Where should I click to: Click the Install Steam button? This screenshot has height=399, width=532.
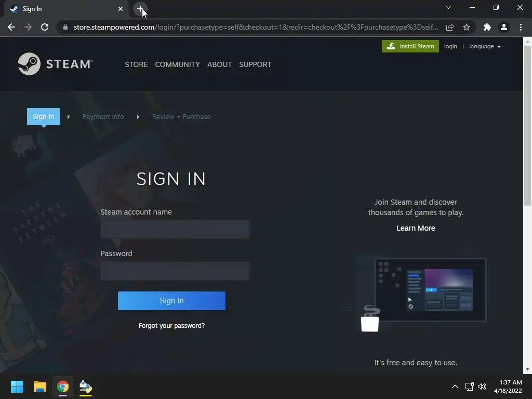pyautogui.click(x=410, y=46)
